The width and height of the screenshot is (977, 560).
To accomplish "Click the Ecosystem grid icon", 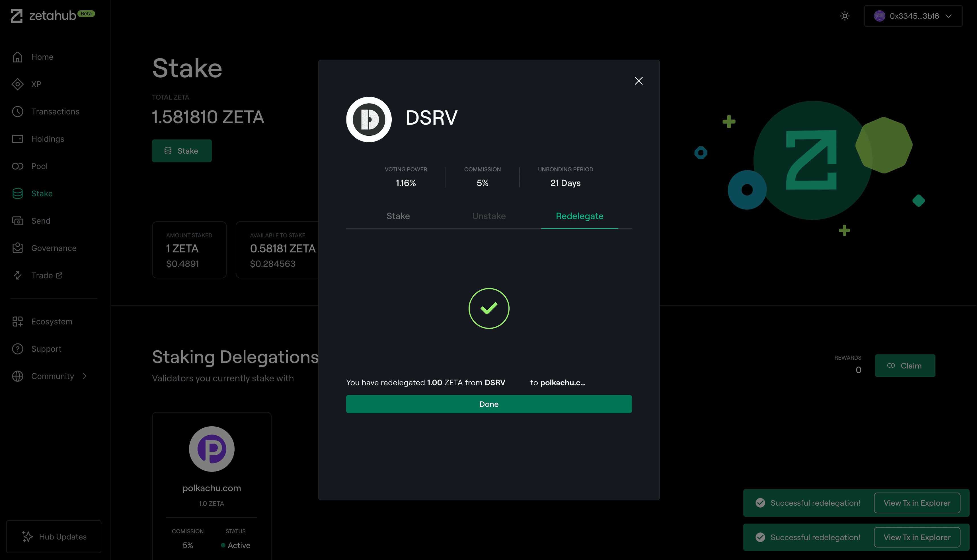I will 17,322.
